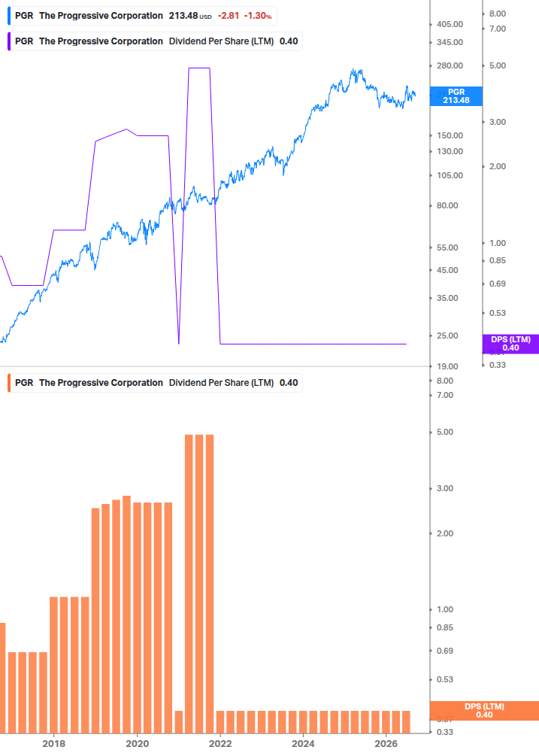Open the purple Dividend Per Share (LTM) legend label
The width and height of the screenshot is (539, 756).
[221, 41]
